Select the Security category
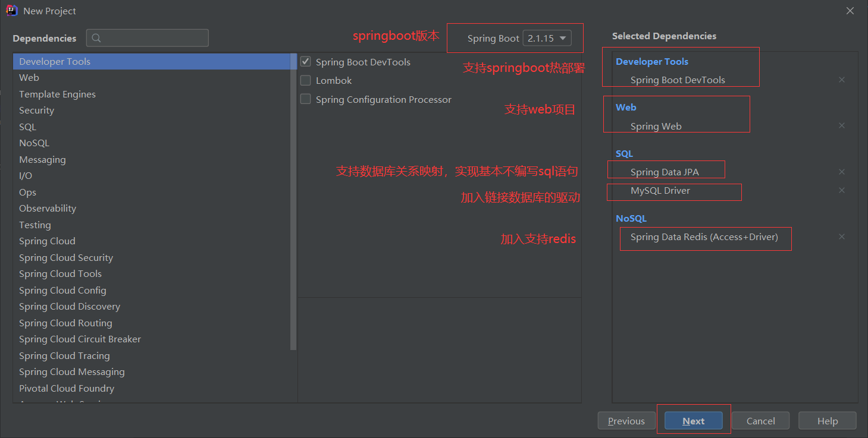 tap(152, 110)
